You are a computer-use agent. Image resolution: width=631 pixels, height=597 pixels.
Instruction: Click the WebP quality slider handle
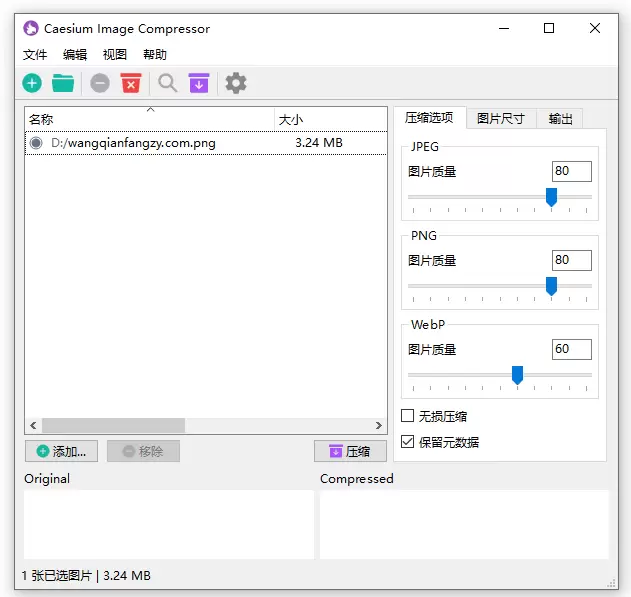(518, 375)
